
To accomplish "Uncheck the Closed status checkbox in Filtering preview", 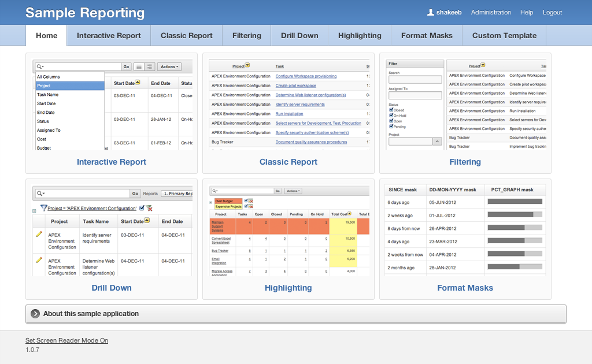I will [x=391, y=110].
